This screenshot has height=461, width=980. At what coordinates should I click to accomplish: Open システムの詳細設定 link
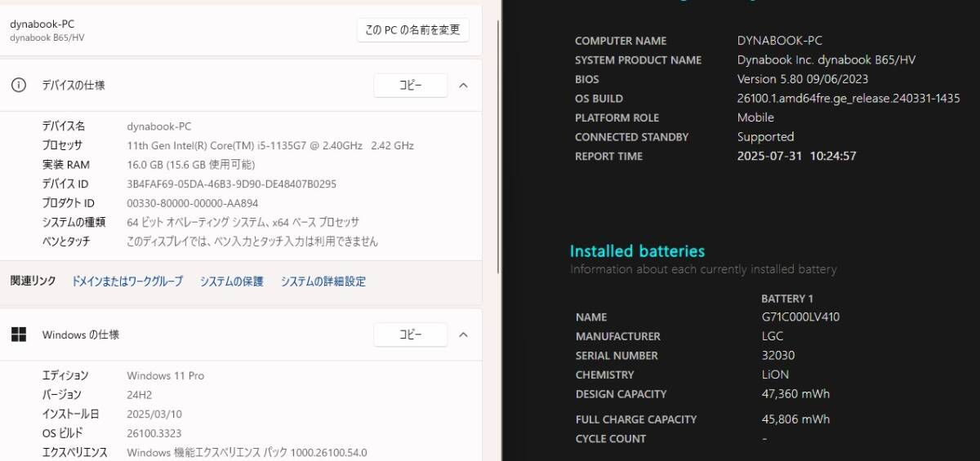point(323,281)
